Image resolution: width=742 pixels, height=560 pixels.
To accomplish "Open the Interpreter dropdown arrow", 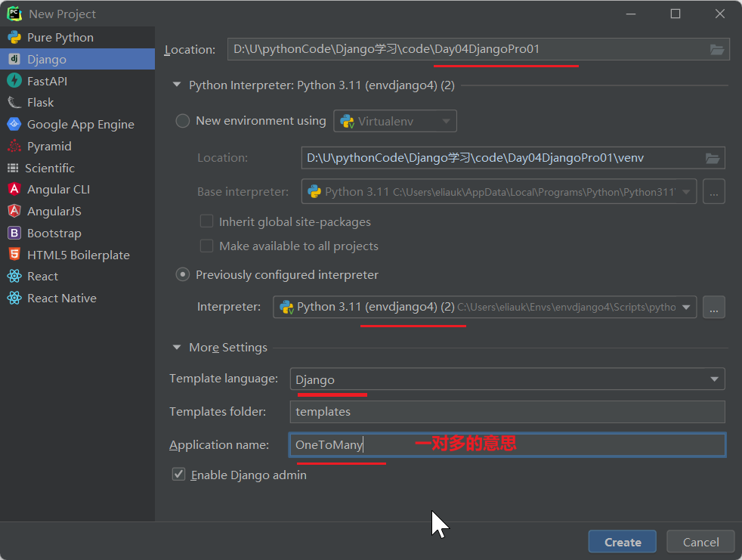I will 686,308.
